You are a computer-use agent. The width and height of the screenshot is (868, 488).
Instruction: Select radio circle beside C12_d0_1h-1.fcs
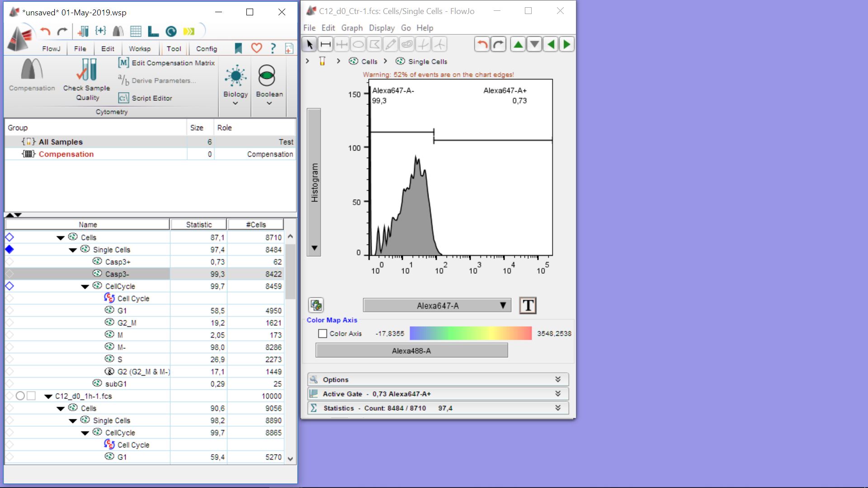20,396
